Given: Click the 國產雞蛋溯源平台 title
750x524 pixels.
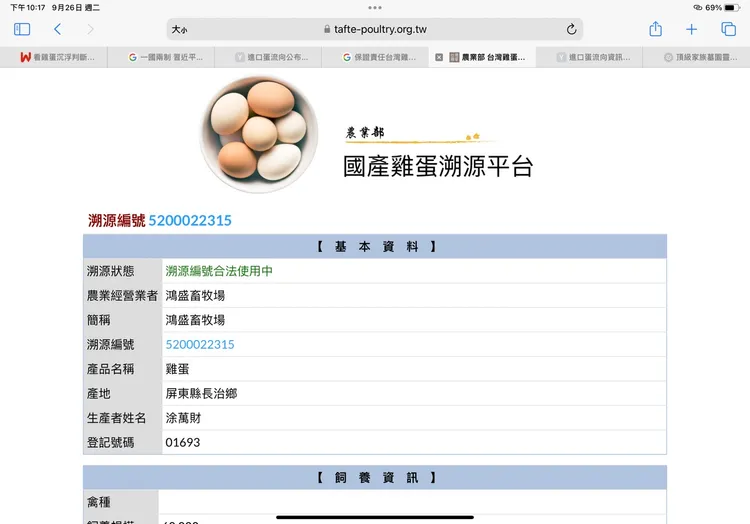Looking at the screenshot, I should click(x=438, y=166).
